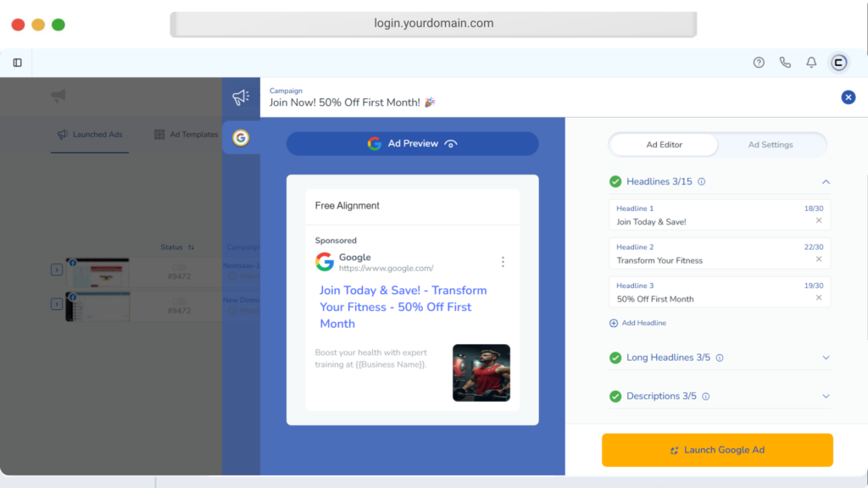The width and height of the screenshot is (868, 488).
Task: Click the phone icon in top bar
Action: [785, 63]
